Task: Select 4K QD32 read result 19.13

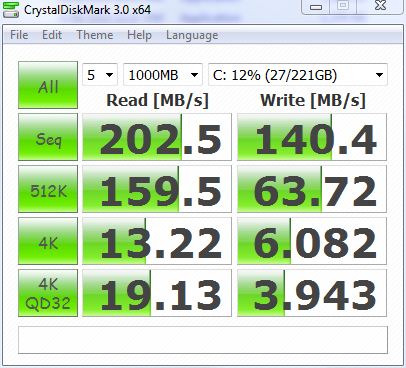Action: (x=157, y=293)
